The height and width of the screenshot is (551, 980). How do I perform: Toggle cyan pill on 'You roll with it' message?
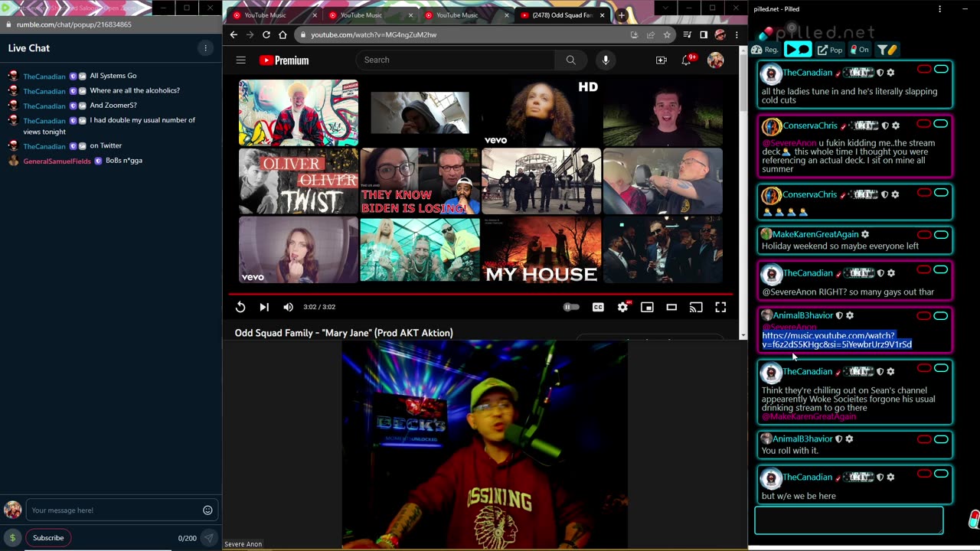[x=941, y=439]
